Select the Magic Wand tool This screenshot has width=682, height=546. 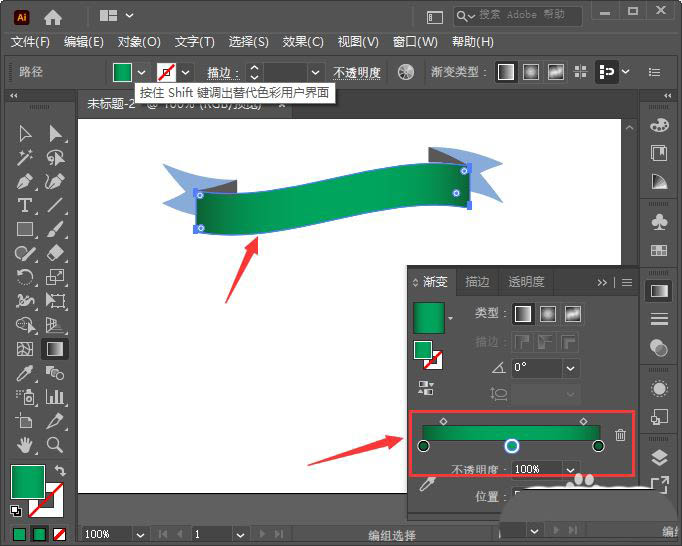pyautogui.click(x=25, y=157)
